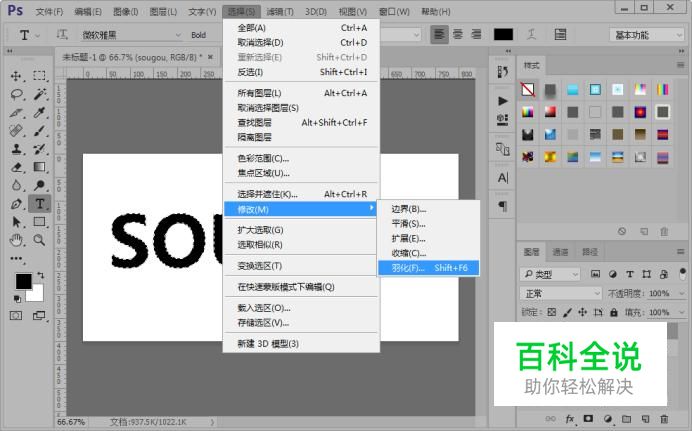The width and height of the screenshot is (692, 431).
Task: Select the Brush tool
Action: 39,131
